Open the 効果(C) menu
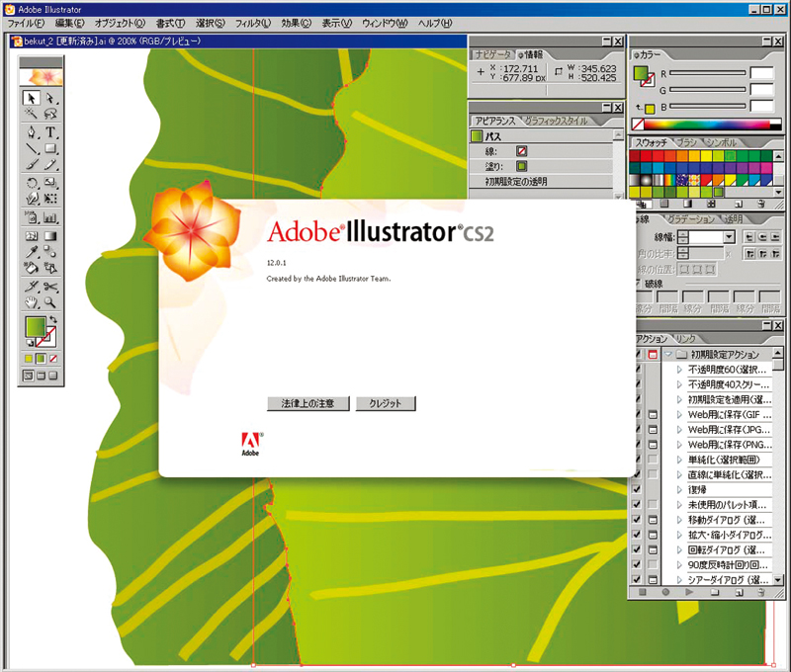 point(296,23)
